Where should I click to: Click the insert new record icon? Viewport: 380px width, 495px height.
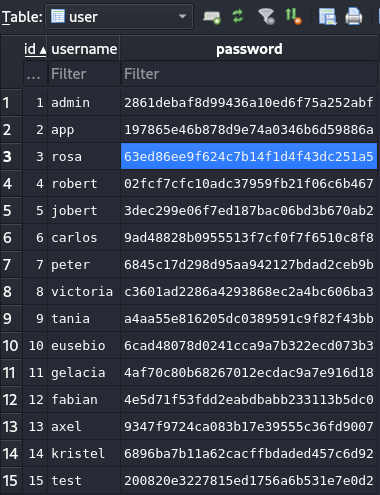pos(212,17)
